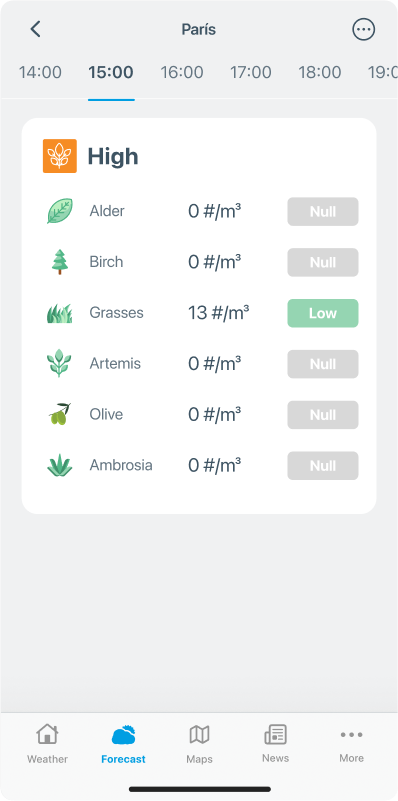
Task: Open the three-dot options menu icon
Action: click(364, 30)
